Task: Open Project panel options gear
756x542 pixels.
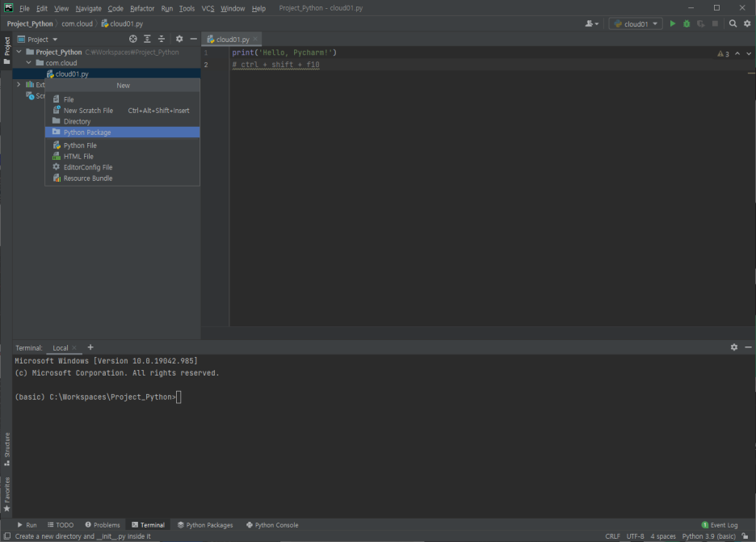Action: pos(179,39)
